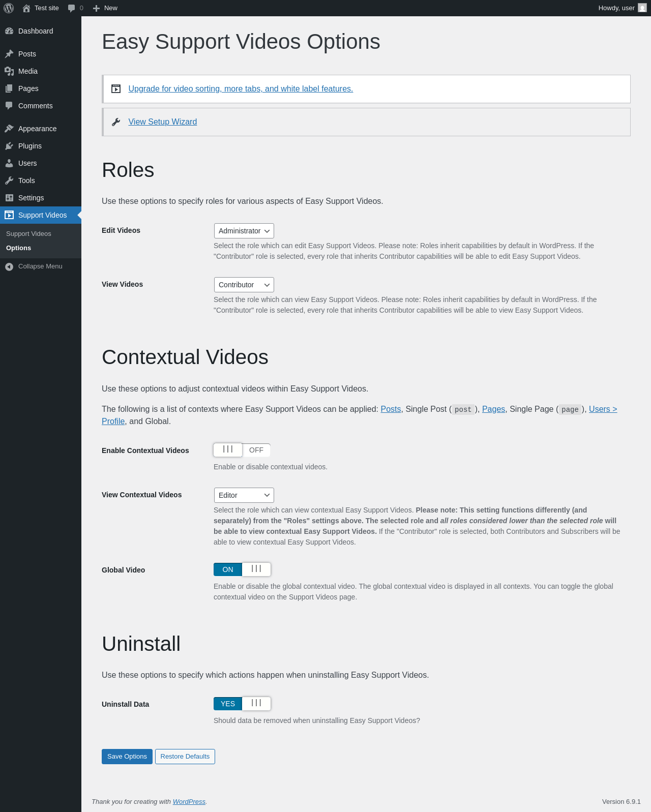Click the New label in admin bar

(111, 8)
